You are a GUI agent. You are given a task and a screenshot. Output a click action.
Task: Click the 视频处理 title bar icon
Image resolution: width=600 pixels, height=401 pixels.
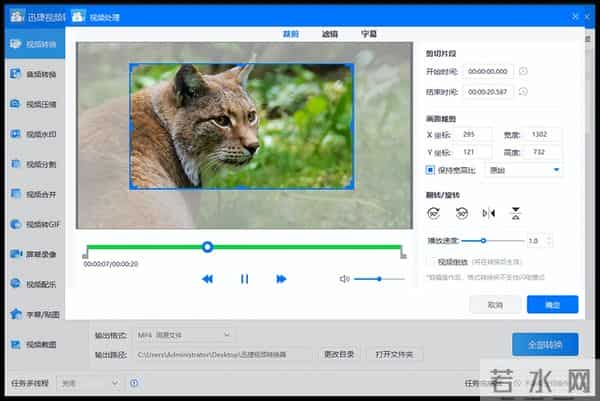click(x=78, y=16)
